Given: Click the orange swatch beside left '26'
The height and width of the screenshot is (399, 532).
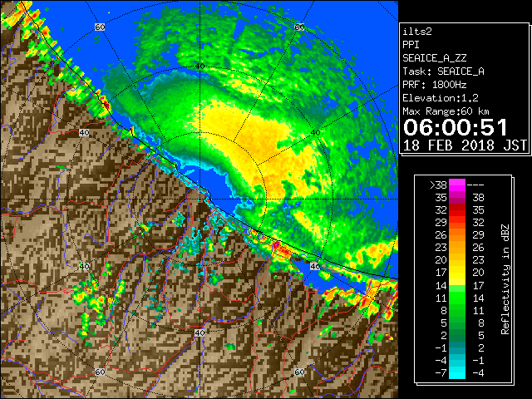Looking at the screenshot, I should (457, 234).
